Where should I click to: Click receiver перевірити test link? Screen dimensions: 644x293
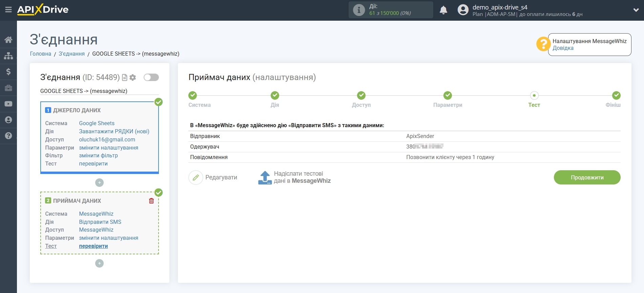(x=94, y=246)
